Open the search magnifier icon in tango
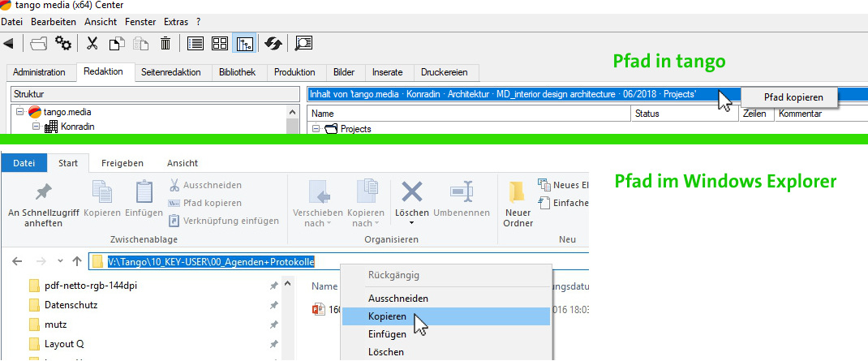This screenshot has width=868, height=361. coord(303,43)
